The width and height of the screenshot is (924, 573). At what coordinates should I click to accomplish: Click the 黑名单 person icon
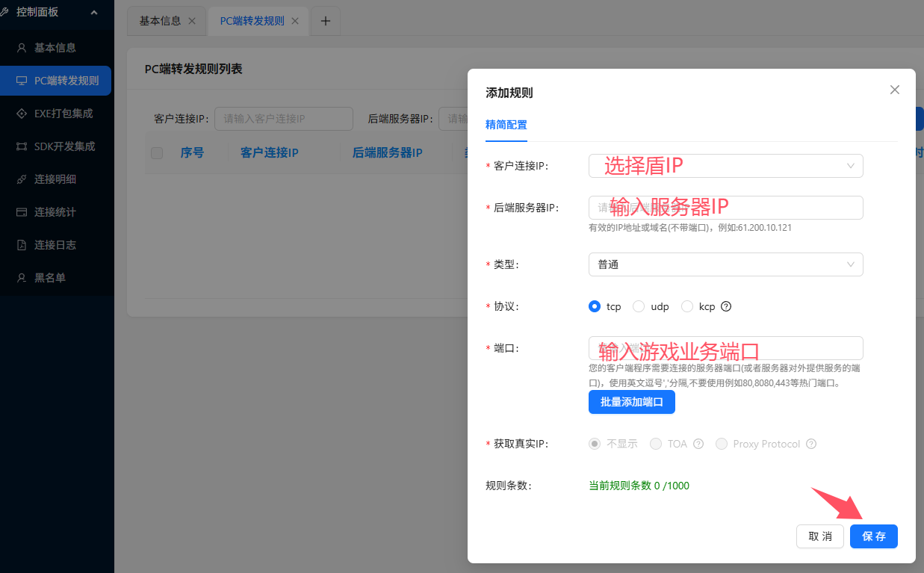(x=22, y=278)
